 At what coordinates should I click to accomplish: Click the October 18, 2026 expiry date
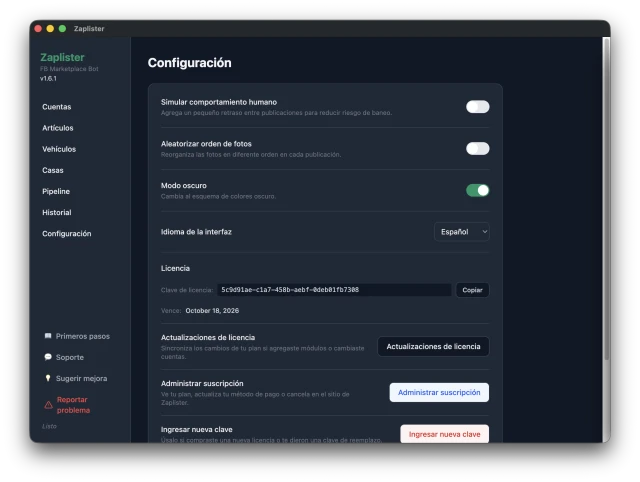212,311
